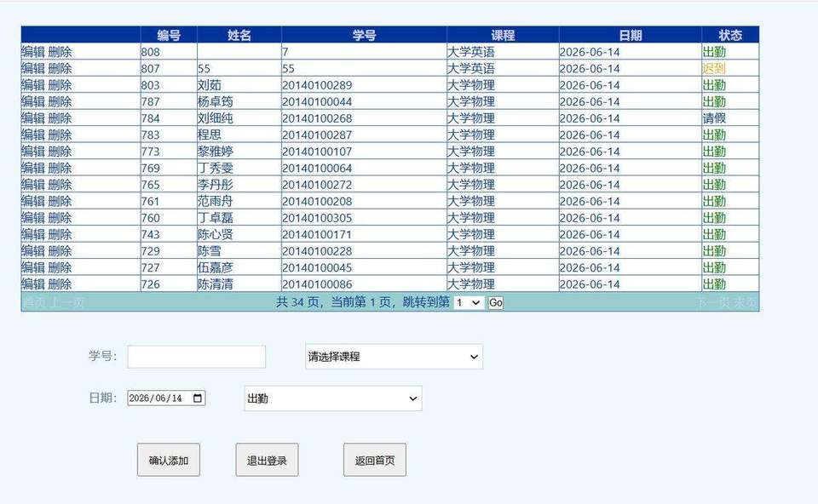Delete 丁秀雯's record 769
This screenshot has height=504, width=818.
60,169
